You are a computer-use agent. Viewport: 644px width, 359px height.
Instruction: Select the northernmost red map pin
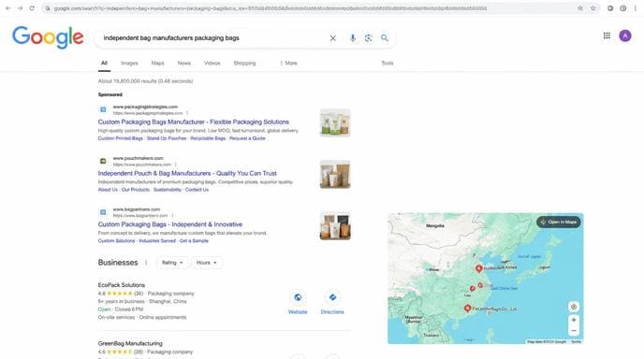[x=478, y=268]
